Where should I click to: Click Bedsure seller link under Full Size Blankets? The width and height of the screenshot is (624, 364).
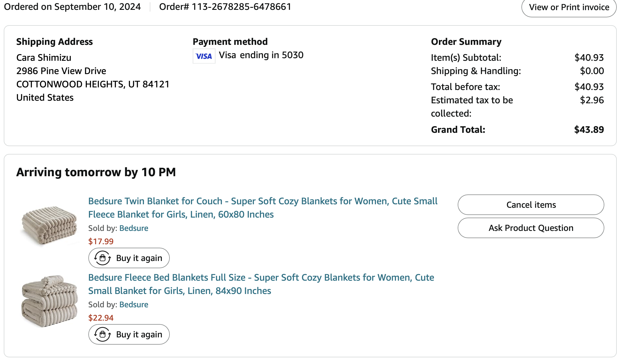134,305
